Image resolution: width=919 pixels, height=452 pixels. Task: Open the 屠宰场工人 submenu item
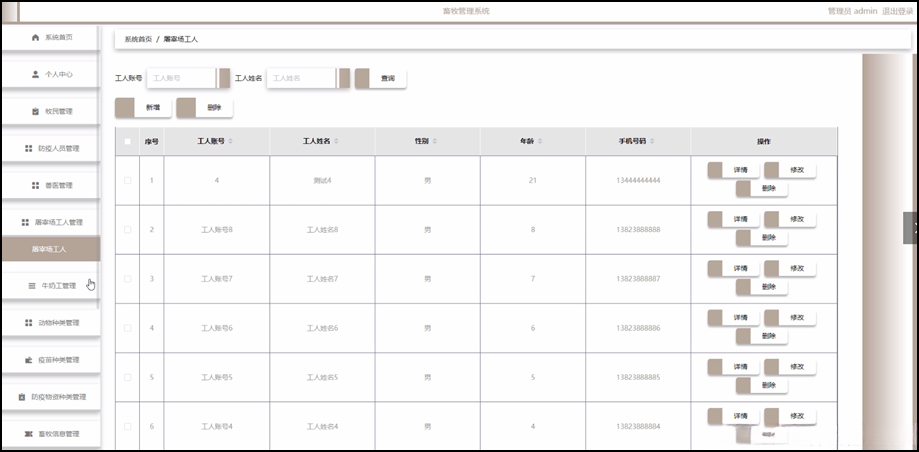tap(49, 249)
